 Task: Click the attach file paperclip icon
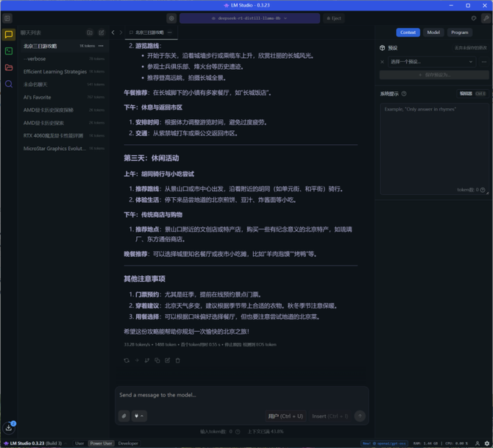click(124, 416)
